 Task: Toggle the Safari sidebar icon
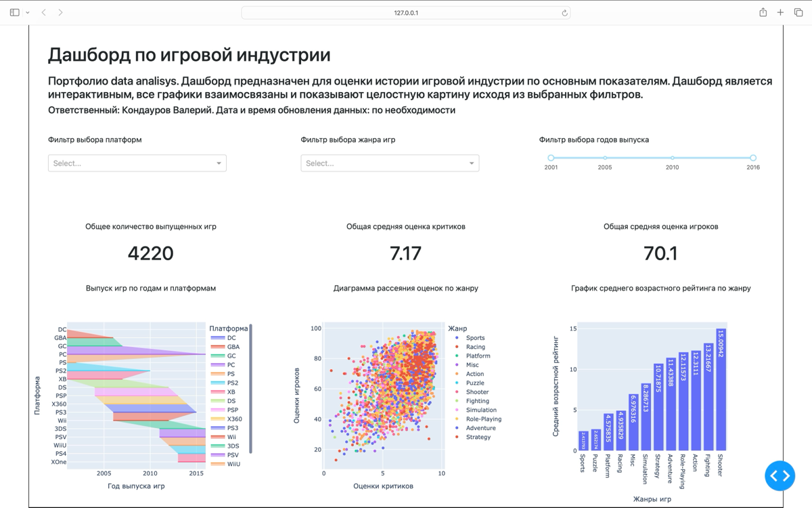pos(15,12)
